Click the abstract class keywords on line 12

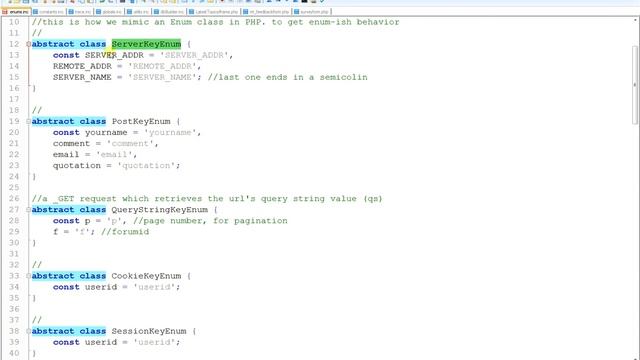tap(69, 44)
